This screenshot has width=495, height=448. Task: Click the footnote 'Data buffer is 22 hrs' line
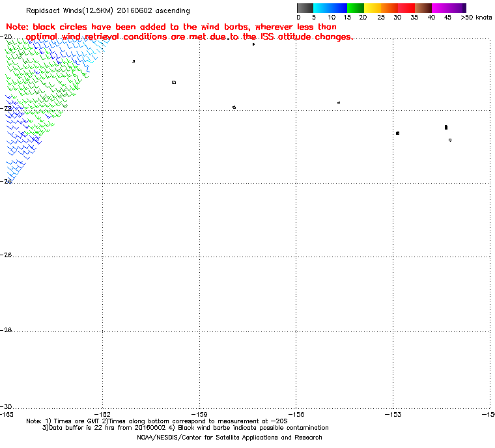tap(186, 428)
